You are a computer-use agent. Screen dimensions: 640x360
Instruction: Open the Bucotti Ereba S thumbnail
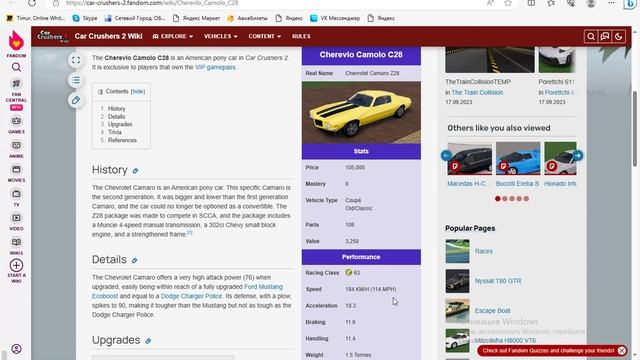[x=518, y=158]
